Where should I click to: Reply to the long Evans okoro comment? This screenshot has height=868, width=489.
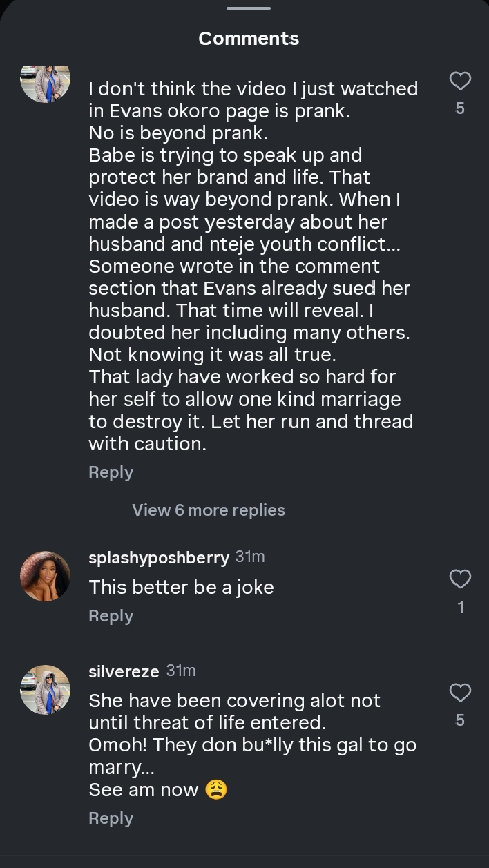111,472
